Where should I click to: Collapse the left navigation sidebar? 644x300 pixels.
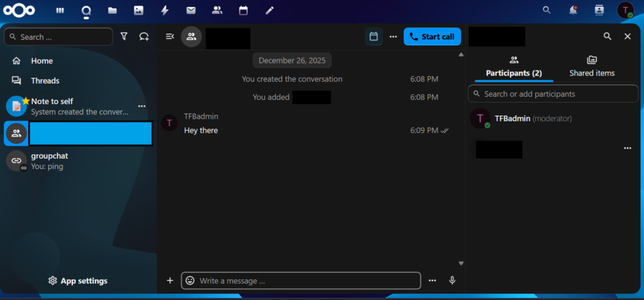[x=170, y=36]
